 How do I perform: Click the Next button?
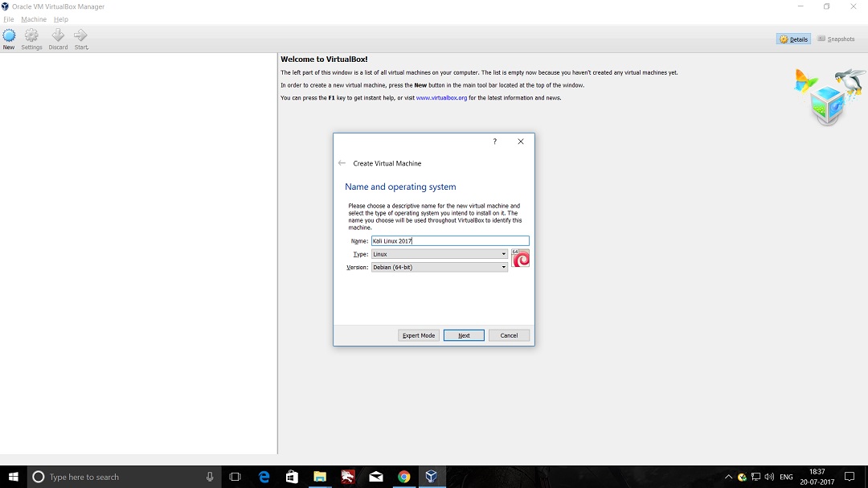(x=464, y=335)
